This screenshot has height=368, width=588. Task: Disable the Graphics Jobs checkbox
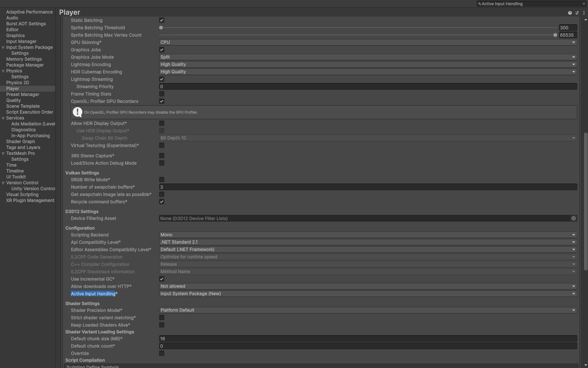[162, 50]
